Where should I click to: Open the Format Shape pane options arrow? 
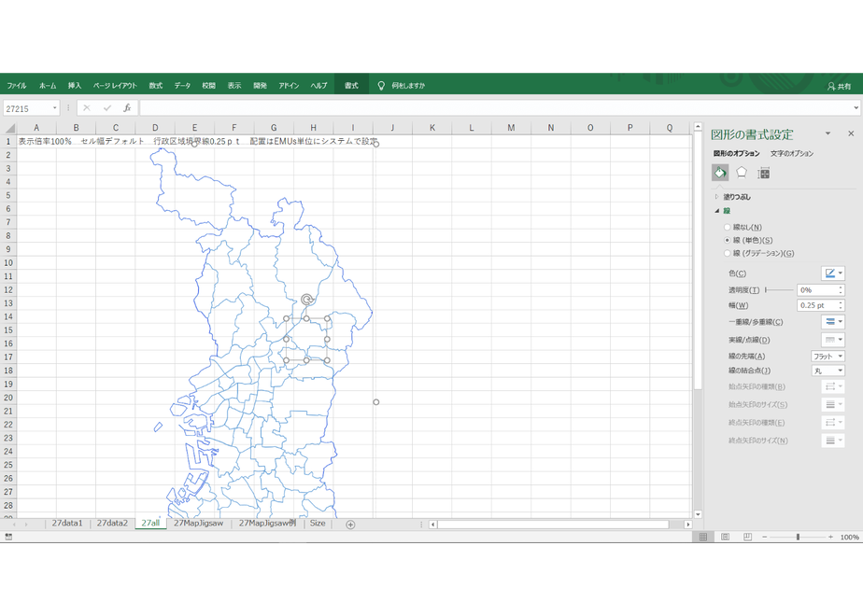[828, 133]
